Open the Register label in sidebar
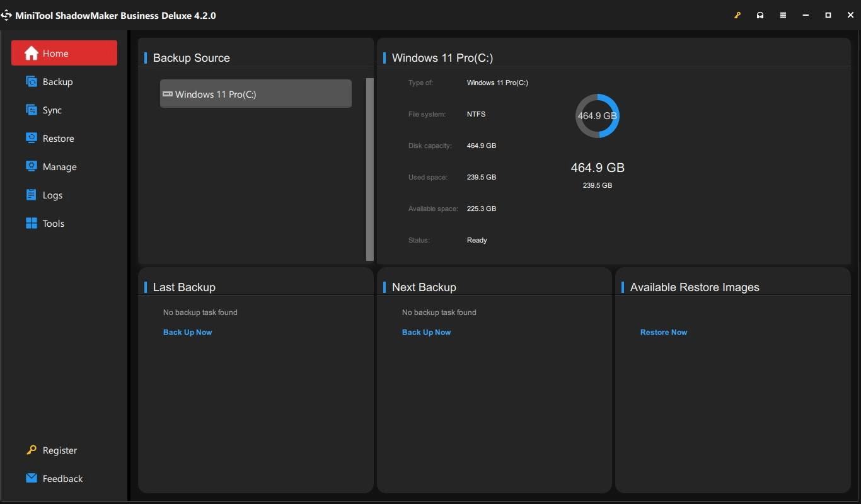 click(60, 450)
